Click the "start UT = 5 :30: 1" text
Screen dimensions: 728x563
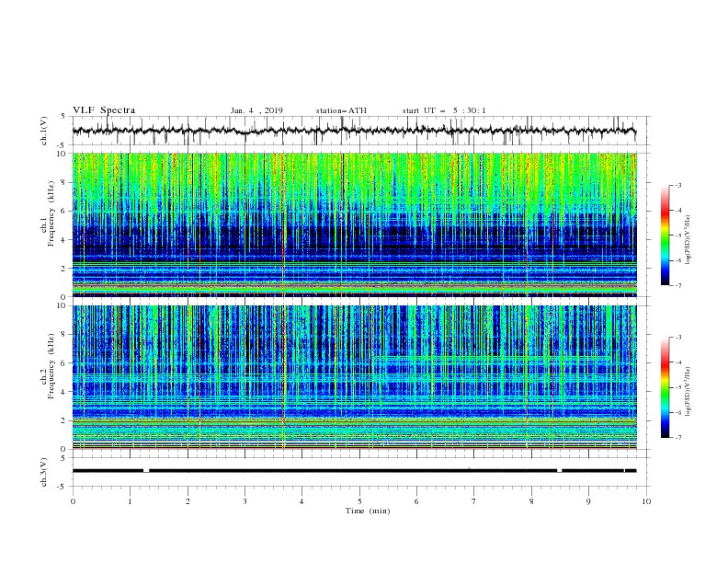pos(444,110)
